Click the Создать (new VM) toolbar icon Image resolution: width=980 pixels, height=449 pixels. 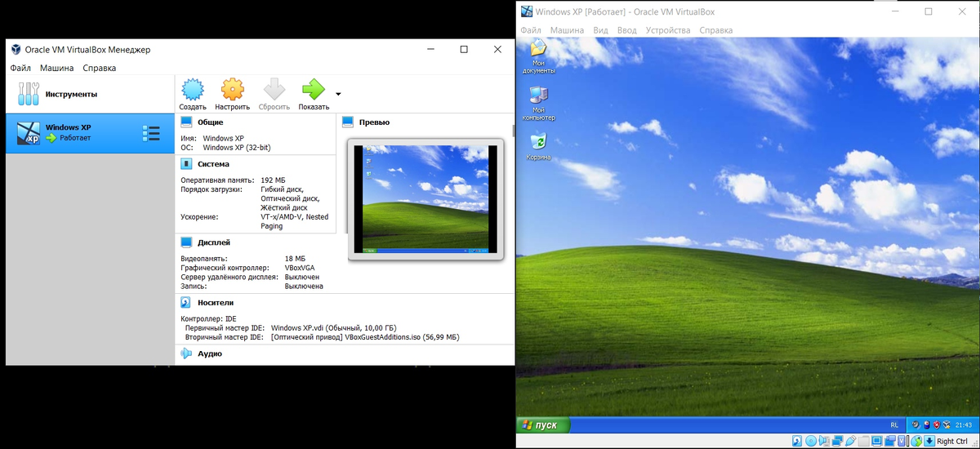[x=193, y=90]
